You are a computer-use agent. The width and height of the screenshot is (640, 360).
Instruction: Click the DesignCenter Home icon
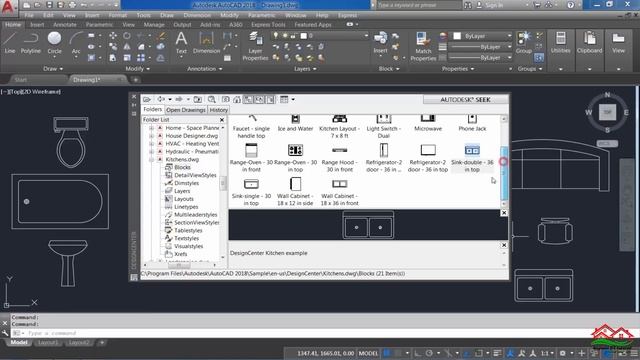click(237, 99)
